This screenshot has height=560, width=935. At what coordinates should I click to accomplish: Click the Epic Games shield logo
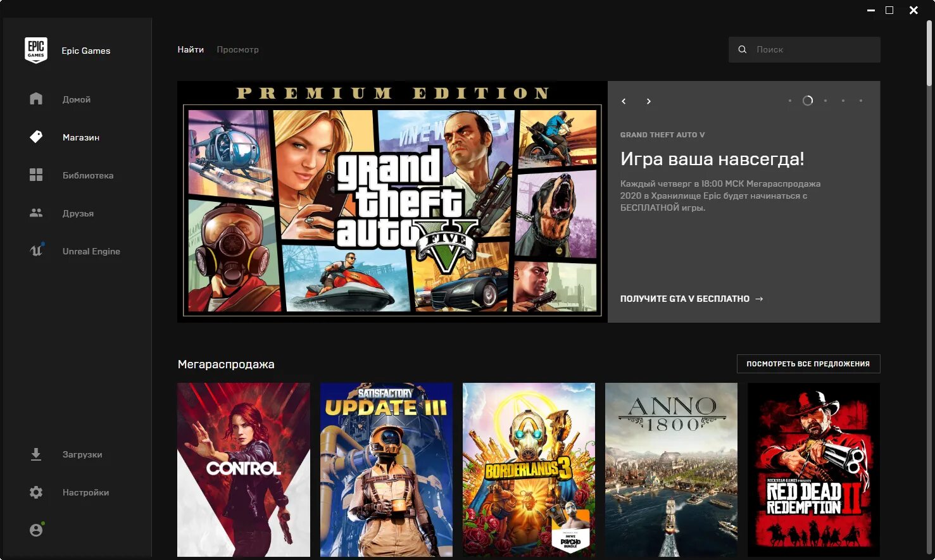point(36,50)
